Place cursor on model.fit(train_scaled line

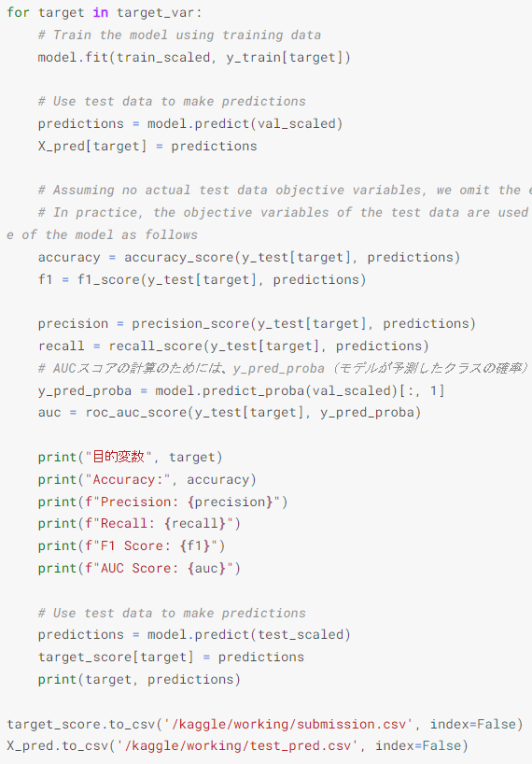tap(194, 58)
